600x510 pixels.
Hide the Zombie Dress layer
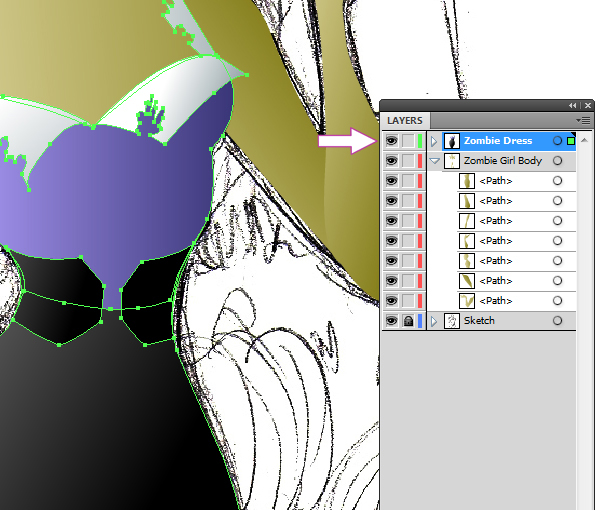coord(391,141)
